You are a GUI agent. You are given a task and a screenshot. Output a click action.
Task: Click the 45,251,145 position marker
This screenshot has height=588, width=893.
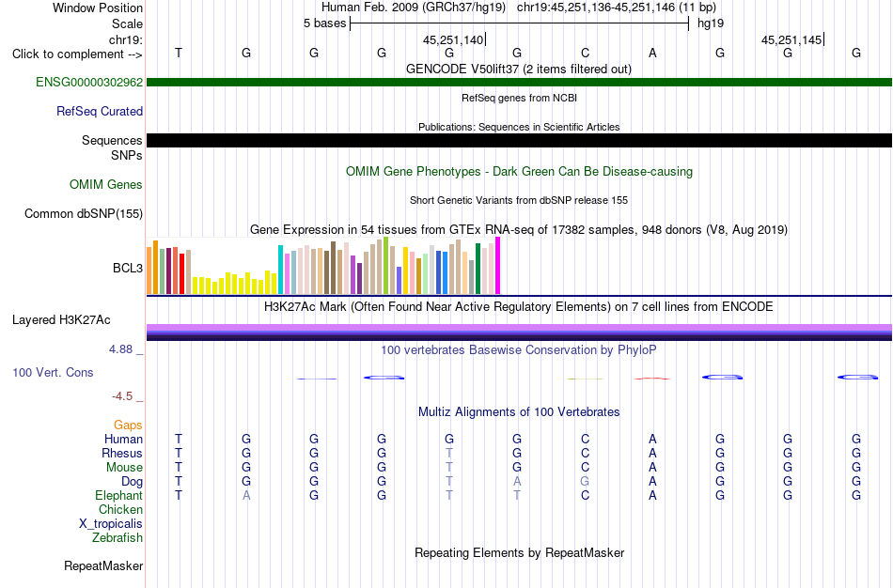(792, 39)
